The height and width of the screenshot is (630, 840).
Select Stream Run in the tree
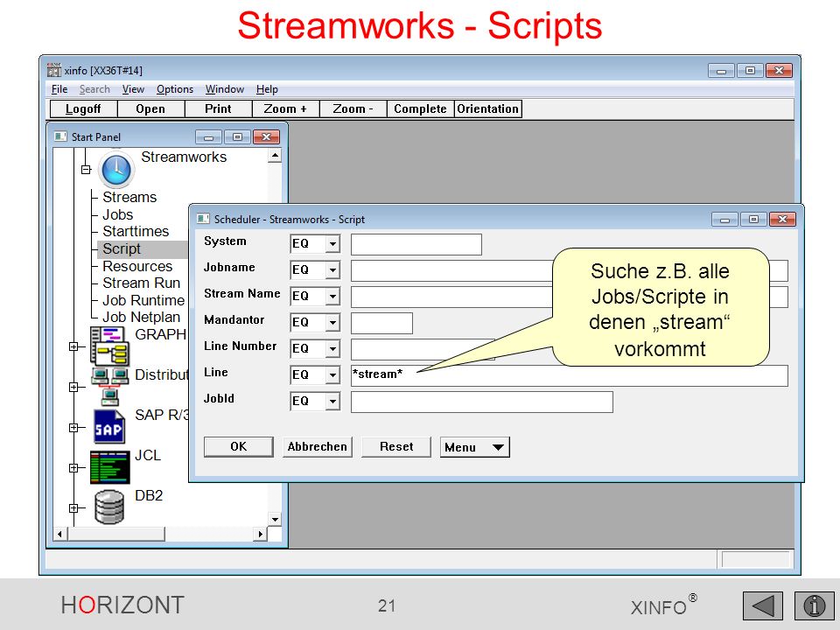142,283
